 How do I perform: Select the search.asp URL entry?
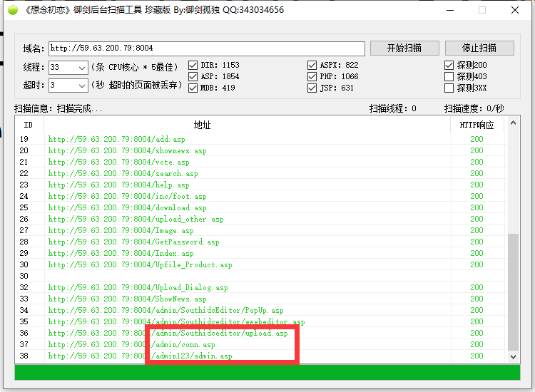tap(123, 173)
